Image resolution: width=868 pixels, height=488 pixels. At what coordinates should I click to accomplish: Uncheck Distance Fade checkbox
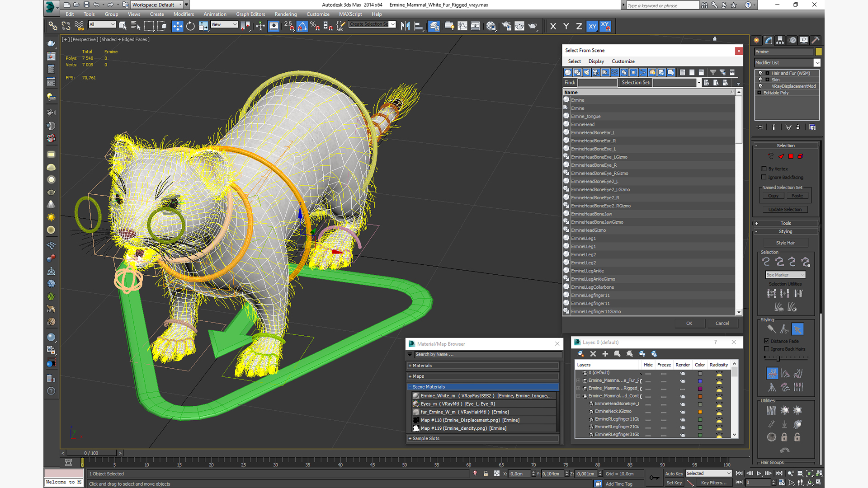click(767, 341)
